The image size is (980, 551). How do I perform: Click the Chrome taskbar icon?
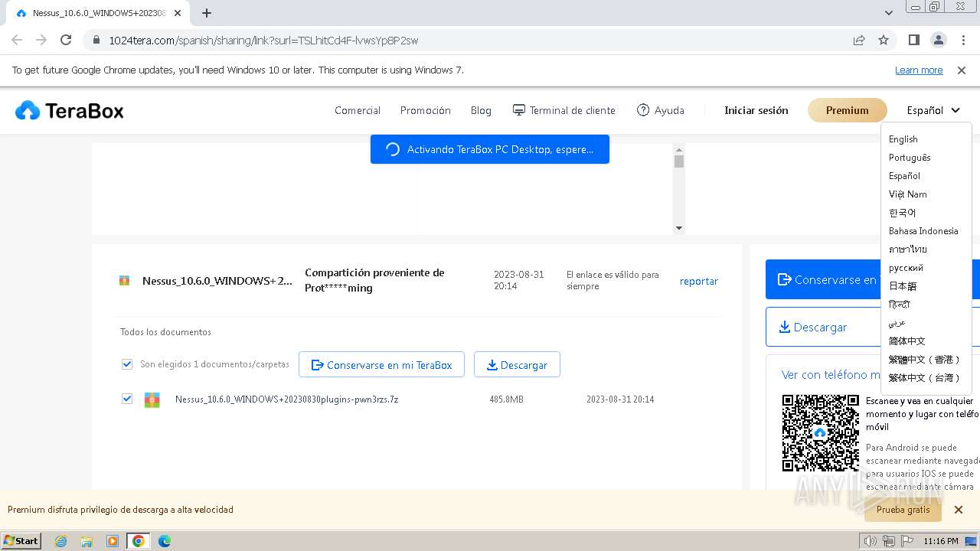pos(139,541)
